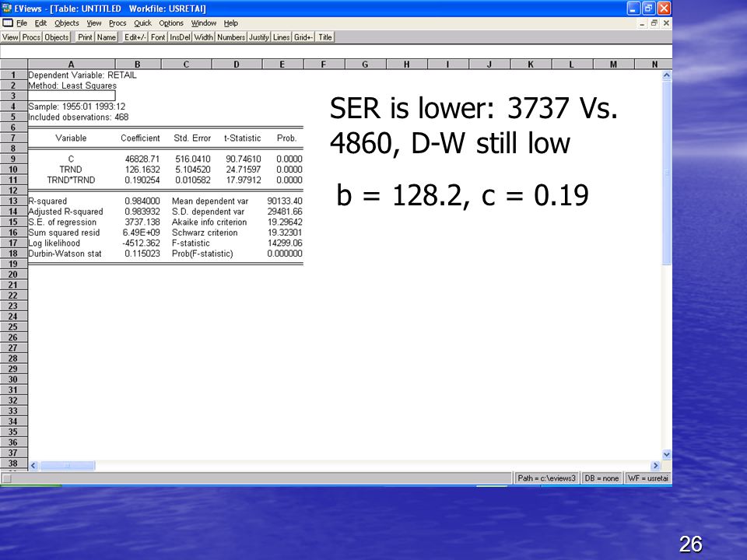This screenshot has height=560, width=747.
Task: Click the R-squared value 0.984000
Action: pos(142,201)
